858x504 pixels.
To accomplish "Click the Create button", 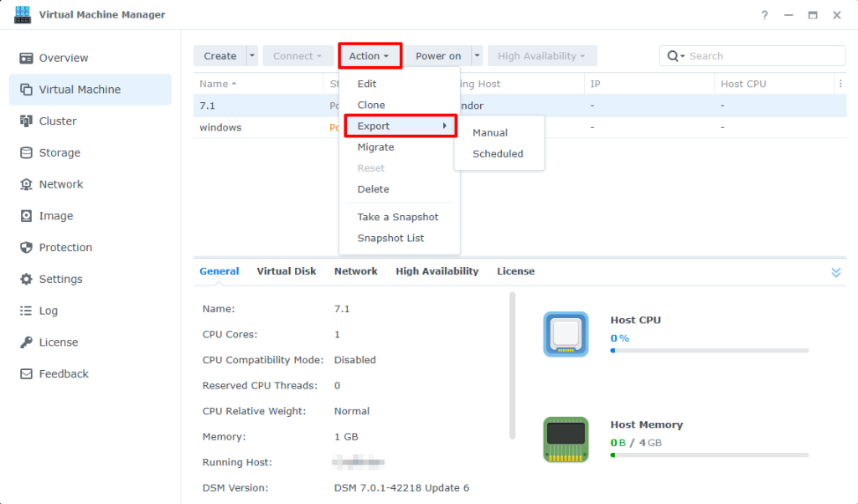I will tap(220, 56).
